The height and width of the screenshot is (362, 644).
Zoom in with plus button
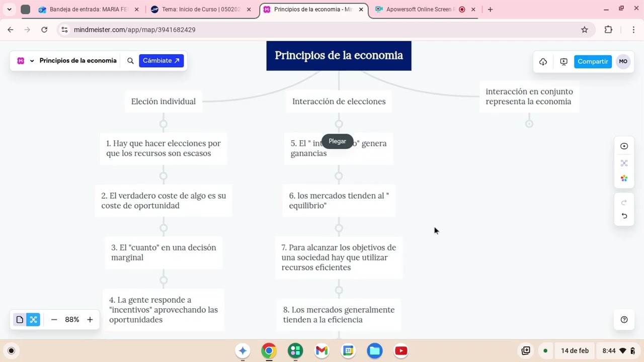[90, 320]
